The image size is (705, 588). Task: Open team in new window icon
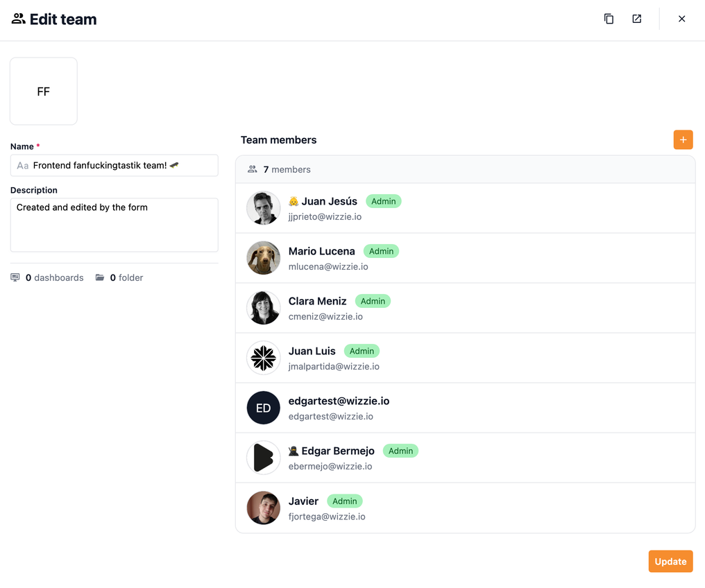(636, 19)
